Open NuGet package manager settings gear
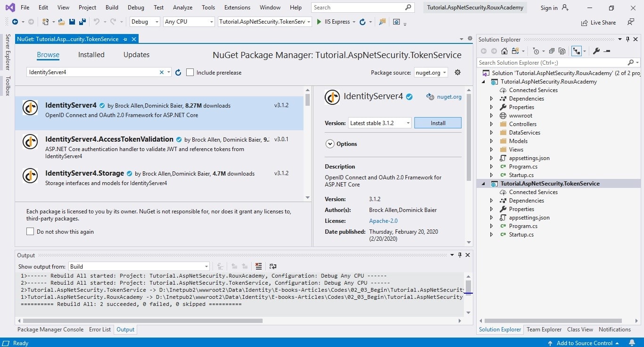The height and width of the screenshot is (347, 644). (x=457, y=72)
